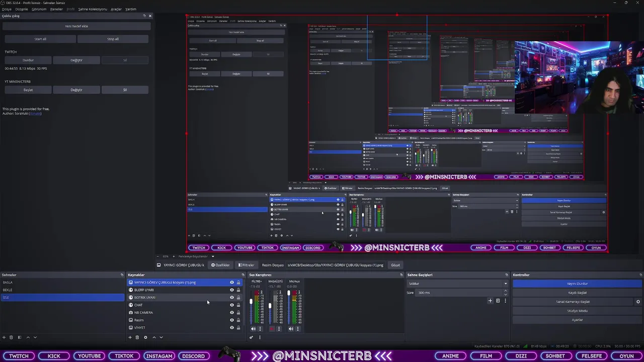Adjust the FİLTRE+ volume fader
Viewport: 644px width, 362px height.
tap(251, 302)
